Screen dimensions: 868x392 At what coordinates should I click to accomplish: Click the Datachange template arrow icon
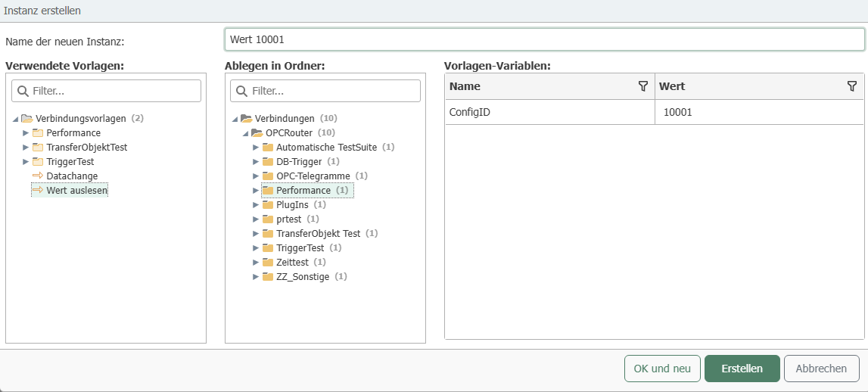(38, 176)
